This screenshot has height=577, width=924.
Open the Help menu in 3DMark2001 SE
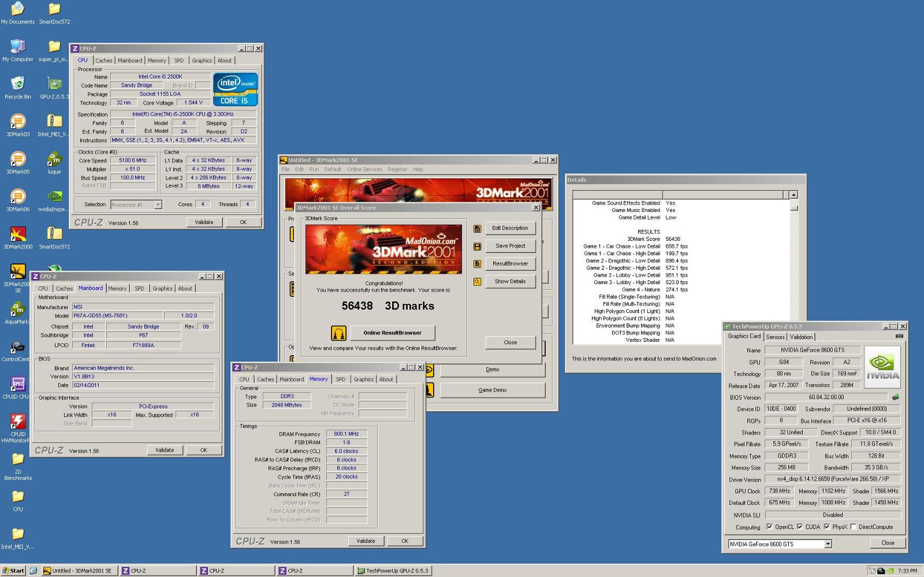[418, 169]
